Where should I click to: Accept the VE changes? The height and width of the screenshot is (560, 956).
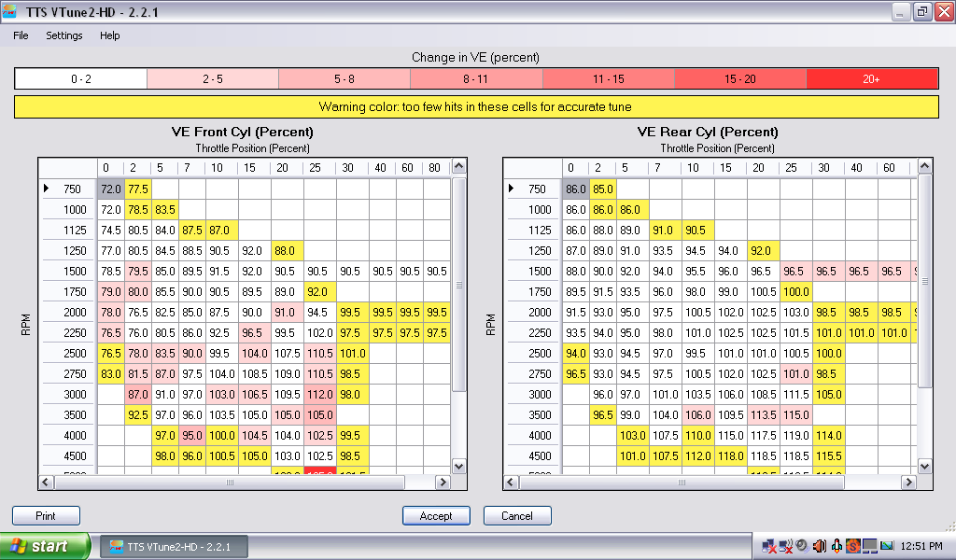coord(436,515)
